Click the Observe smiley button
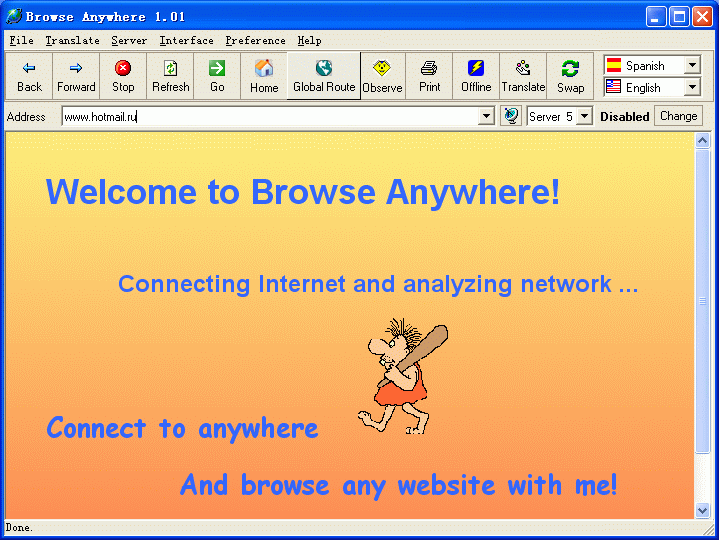Image resolution: width=719 pixels, height=540 pixels. click(382, 76)
